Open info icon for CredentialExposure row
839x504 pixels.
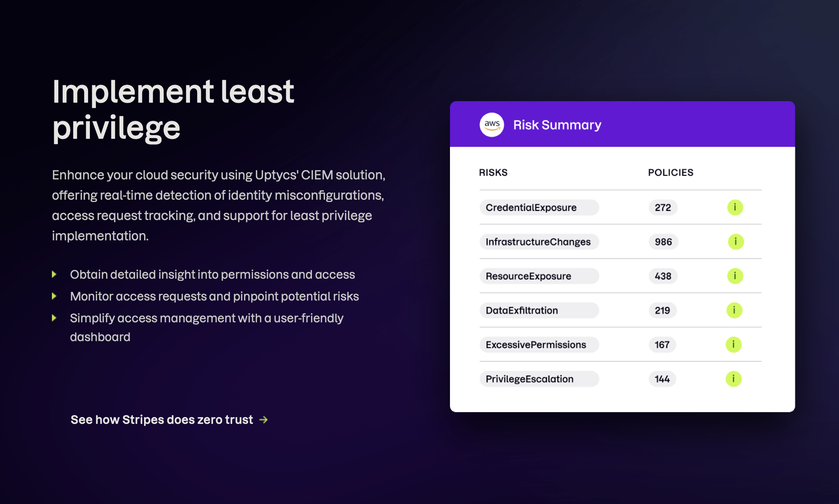click(735, 208)
